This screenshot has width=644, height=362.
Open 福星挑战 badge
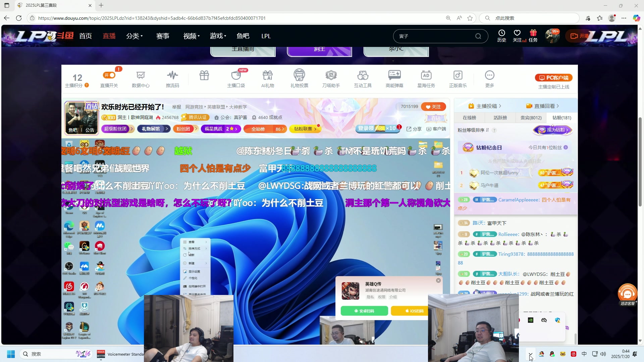(221, 129)
